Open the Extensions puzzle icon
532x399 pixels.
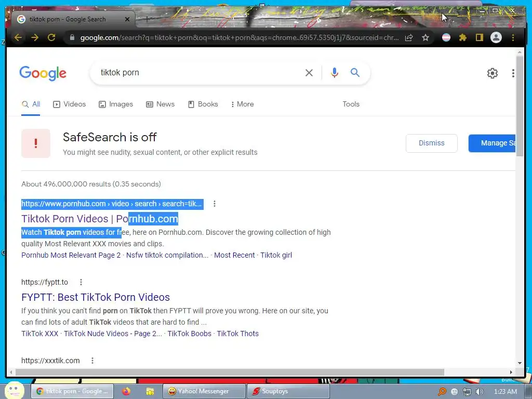[463, 37]
